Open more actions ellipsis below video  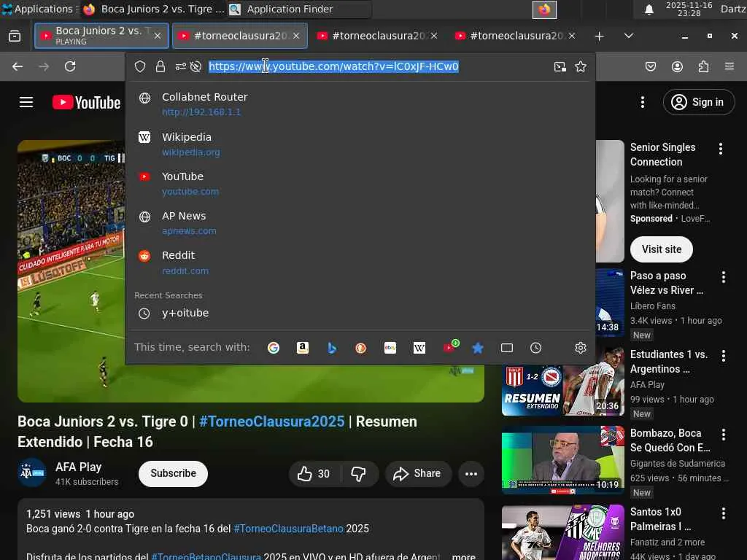[471, 474]
